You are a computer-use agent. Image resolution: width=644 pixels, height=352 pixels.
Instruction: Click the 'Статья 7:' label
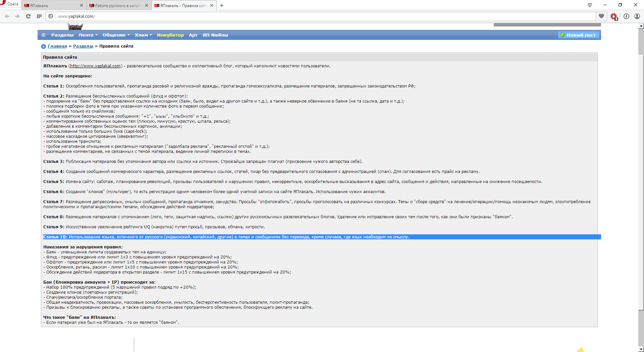54,202
